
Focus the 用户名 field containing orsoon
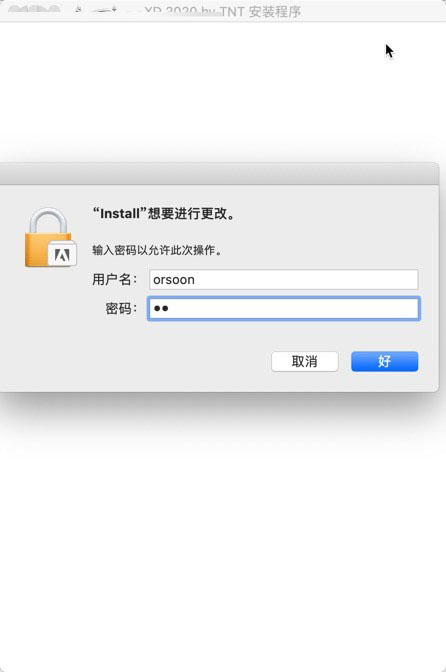(284, 279)
